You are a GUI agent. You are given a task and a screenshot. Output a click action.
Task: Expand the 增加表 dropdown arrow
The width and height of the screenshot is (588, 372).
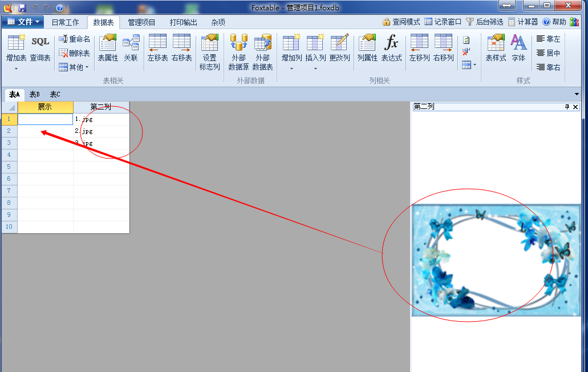(16, 68)
